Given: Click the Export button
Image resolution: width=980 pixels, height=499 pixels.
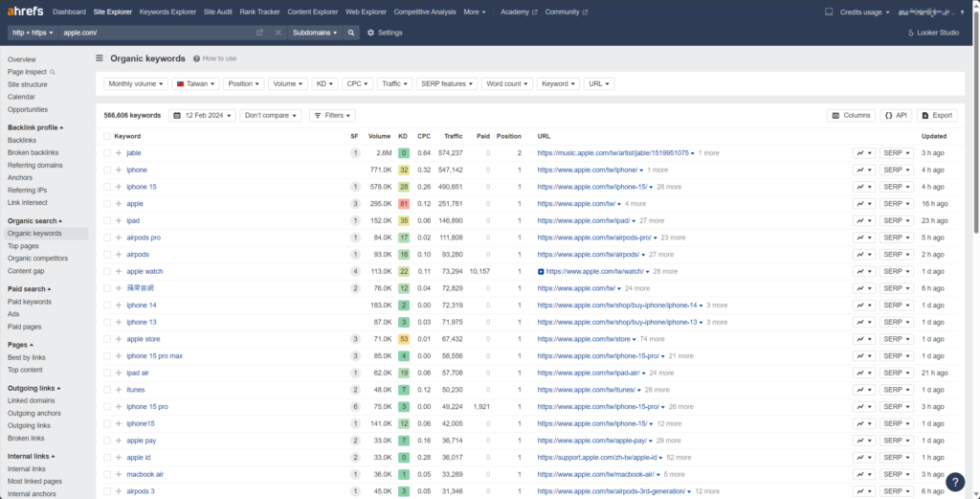Looking at the screenshot, I should [x=937, y=115].
